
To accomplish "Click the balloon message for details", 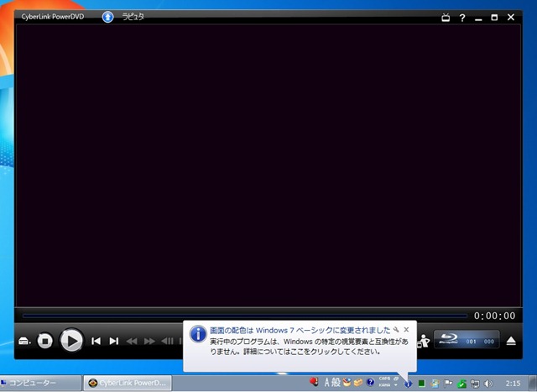I will tap(309, 347).
